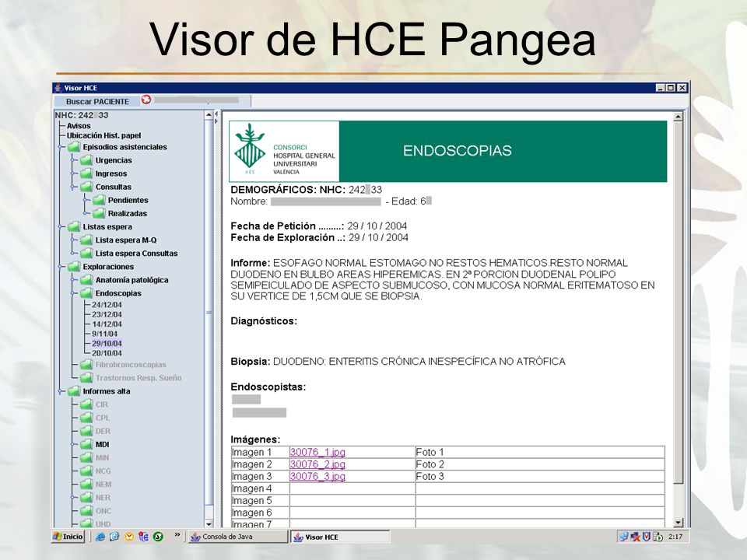
Task: Click tree panel scrollbar up arrow
Action: tap(209, 115)
